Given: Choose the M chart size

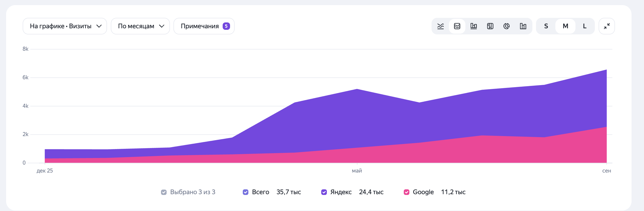Looking at the screenshot, I should pyautogui.click(x=565, y=26).
